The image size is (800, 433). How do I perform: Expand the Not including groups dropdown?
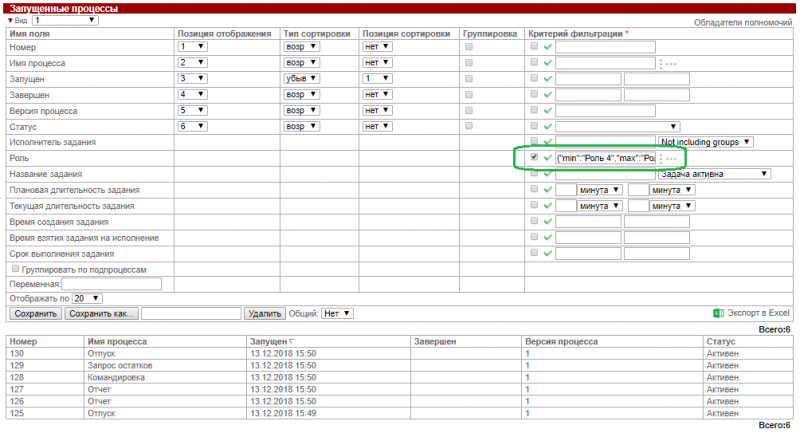click(706, 142)
